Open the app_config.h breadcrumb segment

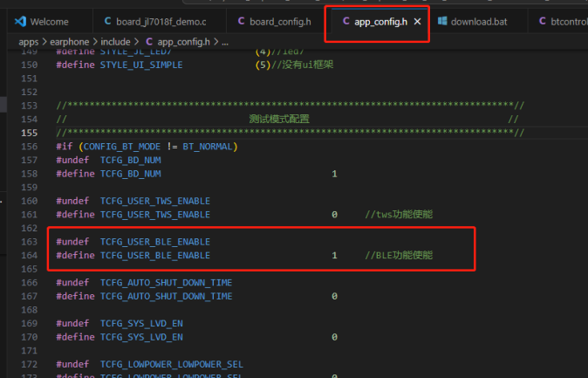pyautogui.click(x=183, y=42)
